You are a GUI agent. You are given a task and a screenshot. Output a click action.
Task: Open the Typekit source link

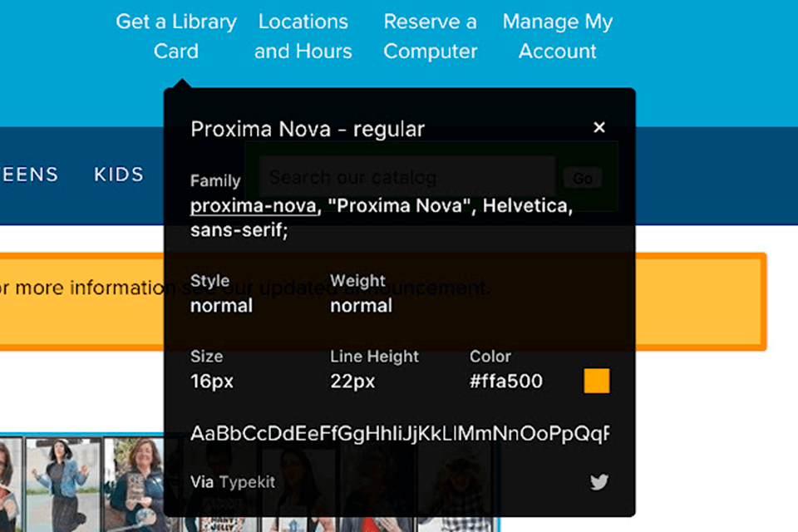click(x=247, y=481)
